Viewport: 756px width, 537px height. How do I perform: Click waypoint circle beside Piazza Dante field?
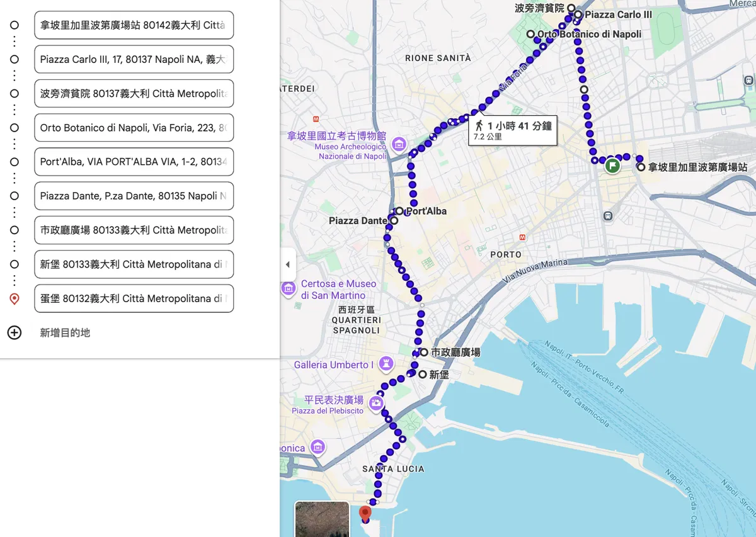(x=14, y=196)
